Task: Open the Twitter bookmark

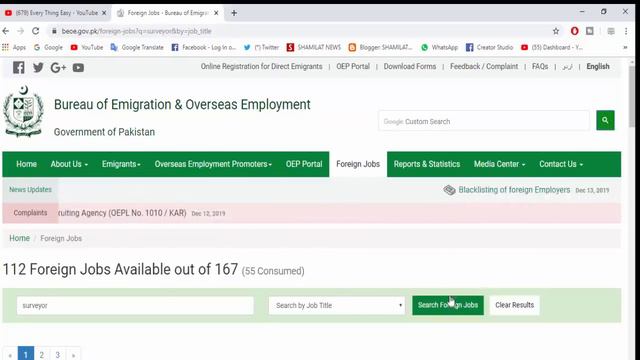Action: tap(261, 47)
